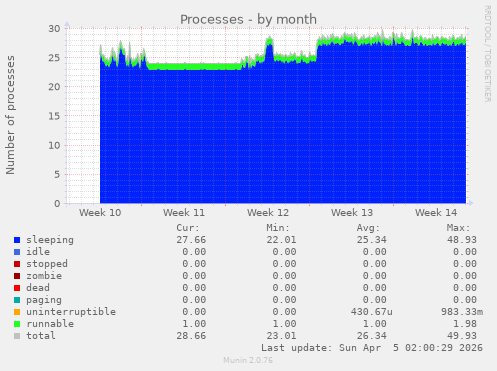Viewport: 497px width, 371px height.
Task: Click the sleeping legend label
Action: point(50,240)
